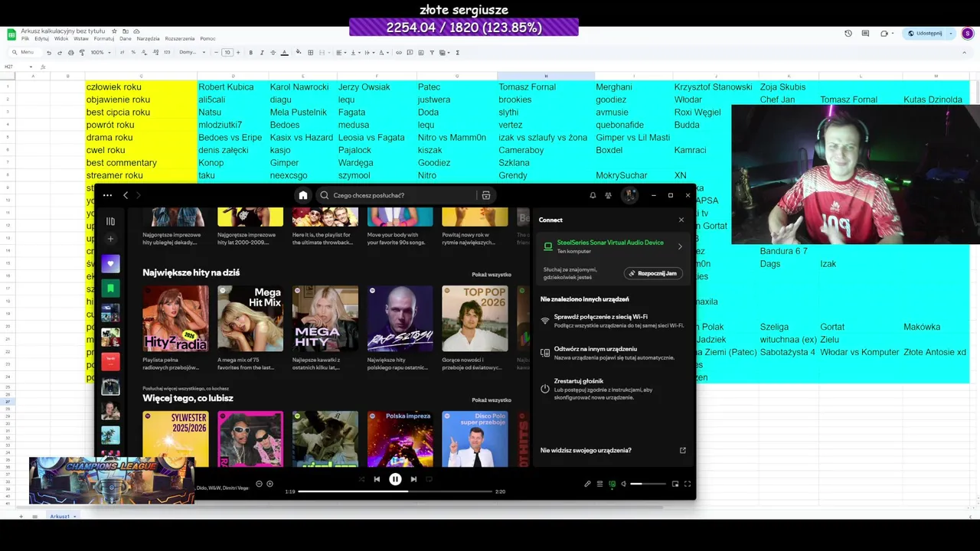Image resolution: width=980 pixels, height=551 pixels.
Task: Open Rozszerzenia menu in Google Sheets
Action: point(180,38)
